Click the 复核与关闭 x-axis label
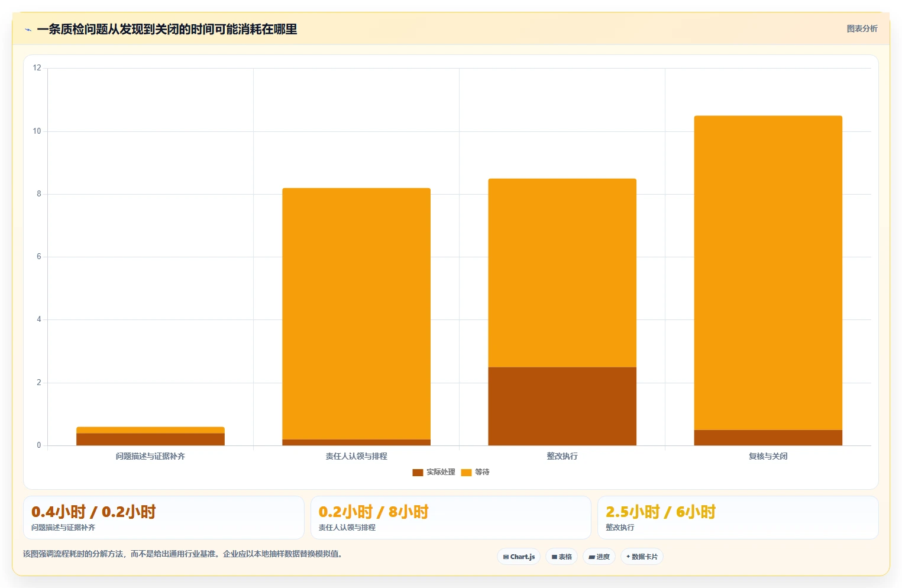This screenshot has height=588, width=902. (x=768, y=456)
